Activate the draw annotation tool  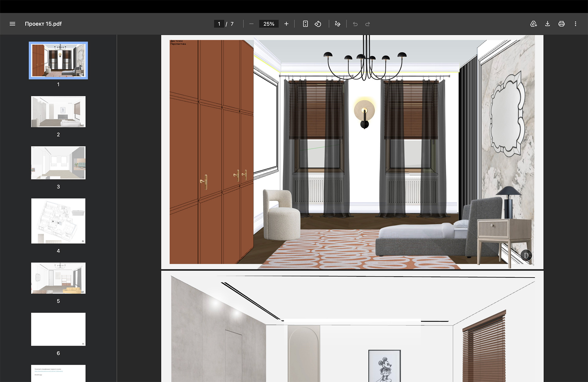click(337, 24)
